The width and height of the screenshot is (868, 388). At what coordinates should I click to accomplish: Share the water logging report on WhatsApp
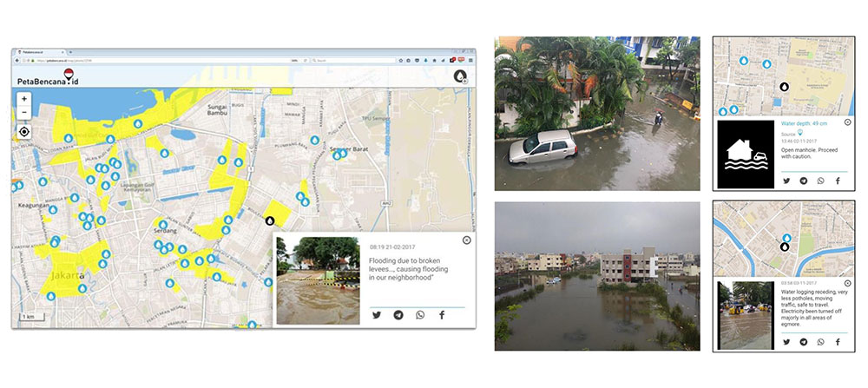point(820,342)
